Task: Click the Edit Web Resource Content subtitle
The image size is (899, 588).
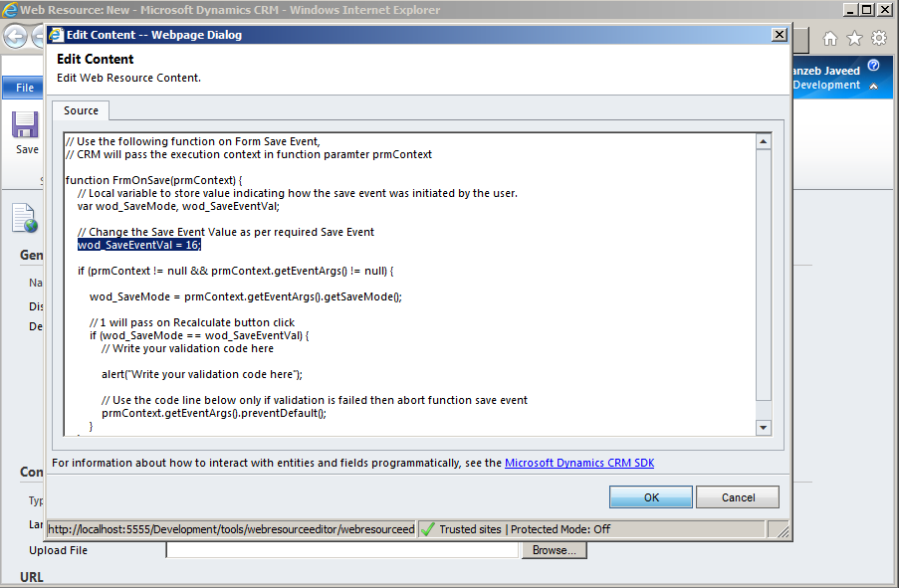Action: click(129, 78)
